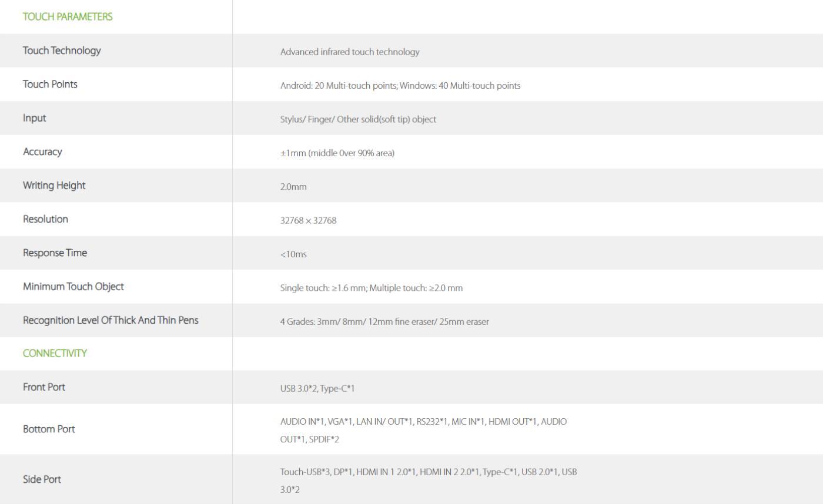Viewport: 823px width, 504px height.
Task: Select the Response Time label
Action: pyautogui.click(x=55, y=253)
